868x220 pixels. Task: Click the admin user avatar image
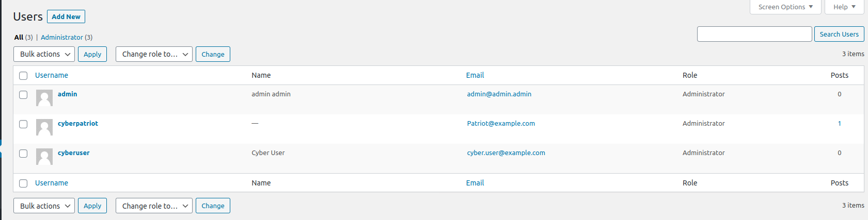click(44, 98)
